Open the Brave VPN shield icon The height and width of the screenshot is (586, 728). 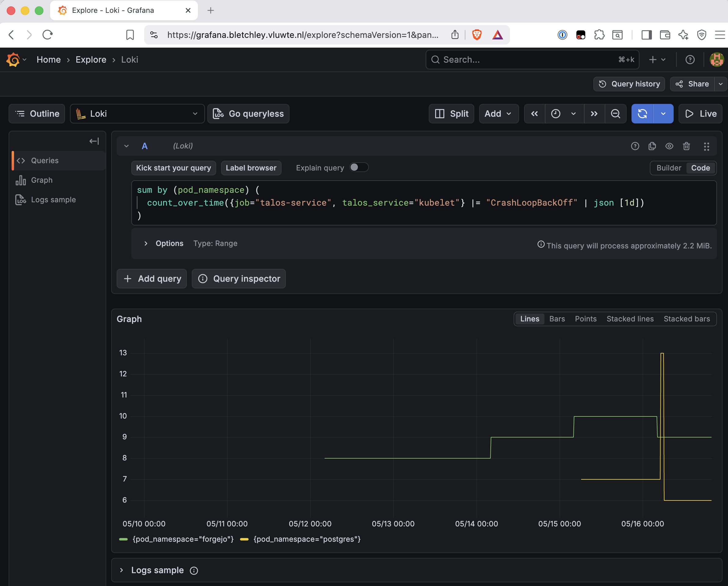pyautogui.click(x=702, y=35)
